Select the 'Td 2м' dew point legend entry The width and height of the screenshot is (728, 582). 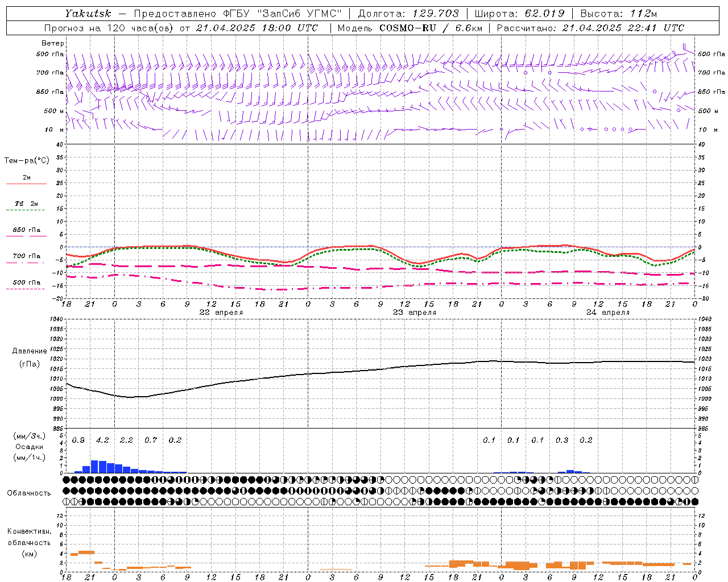tap(26, 203)
